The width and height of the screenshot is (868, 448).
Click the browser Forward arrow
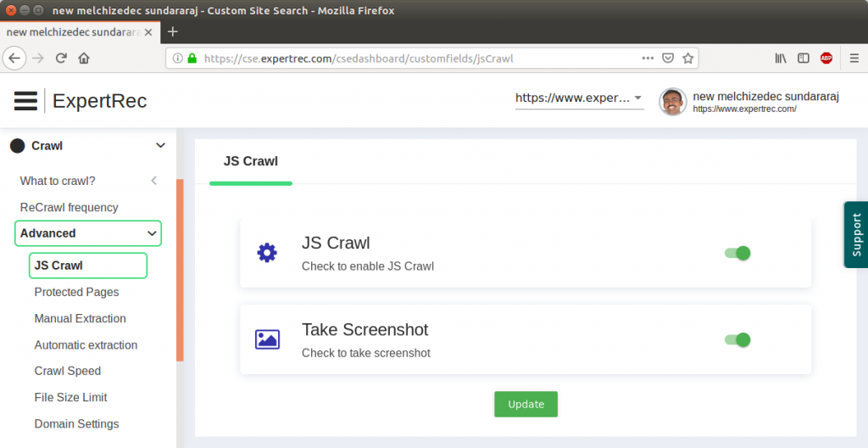38,59
